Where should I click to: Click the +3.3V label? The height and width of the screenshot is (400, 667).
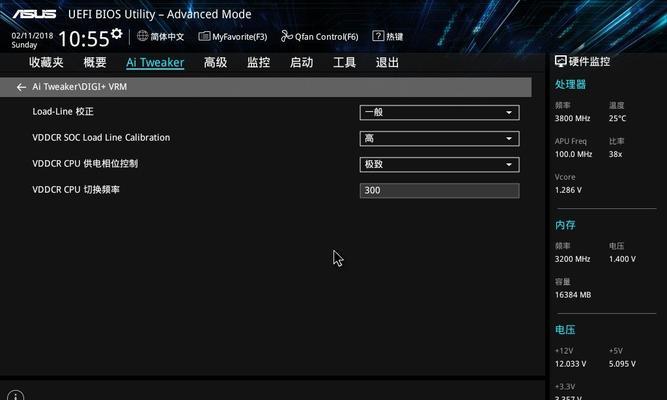565,386
